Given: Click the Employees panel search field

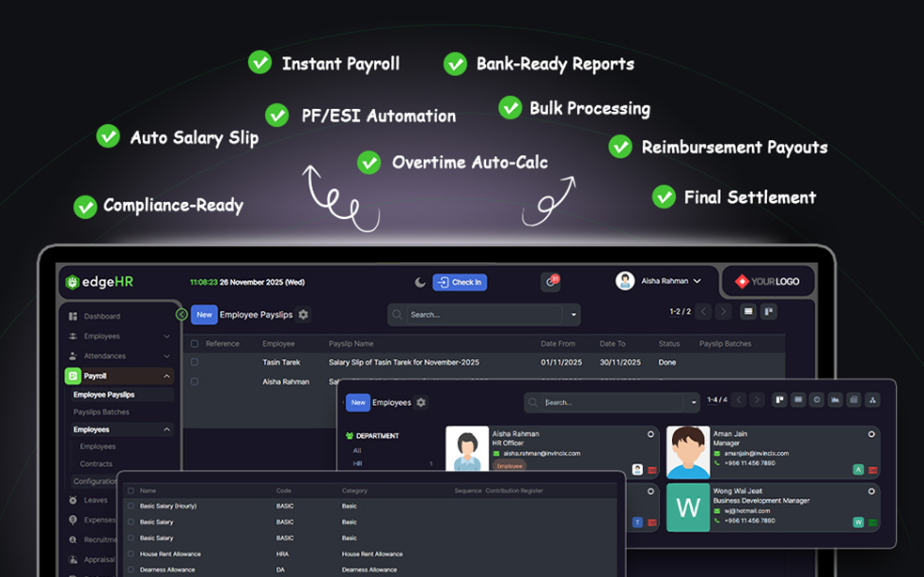Looking at the screenshot, I should point(611,402).
